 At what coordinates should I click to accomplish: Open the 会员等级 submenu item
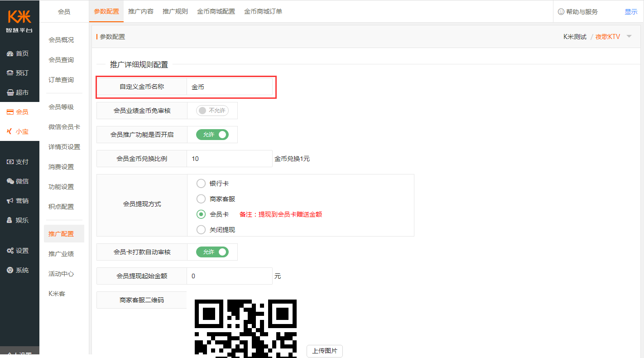(x=61, y=107)
